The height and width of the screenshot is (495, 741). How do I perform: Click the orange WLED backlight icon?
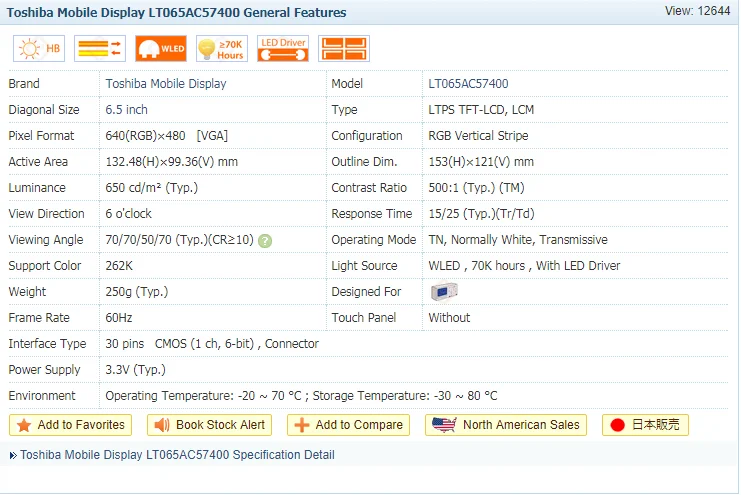pos(161,48)
